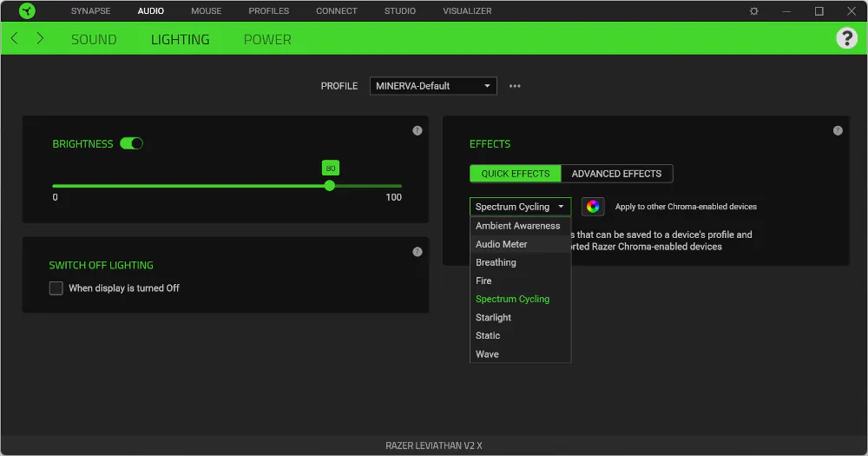
Task: Select the Wave effect
Action: (x=520, y=354)
